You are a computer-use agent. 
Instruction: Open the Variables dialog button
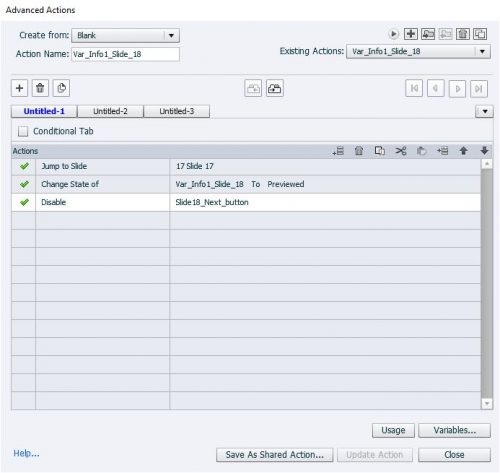click(454, 430)
